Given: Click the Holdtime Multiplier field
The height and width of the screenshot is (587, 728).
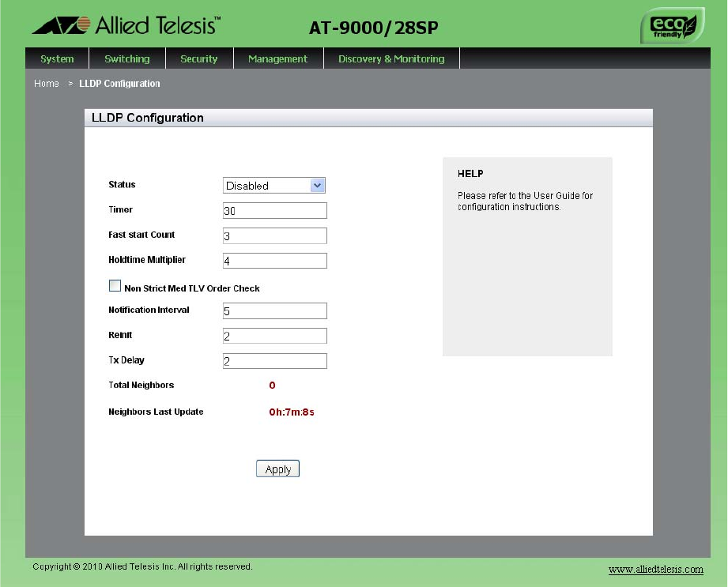Looking at the screenshot, I should click(x=275, y=261).
